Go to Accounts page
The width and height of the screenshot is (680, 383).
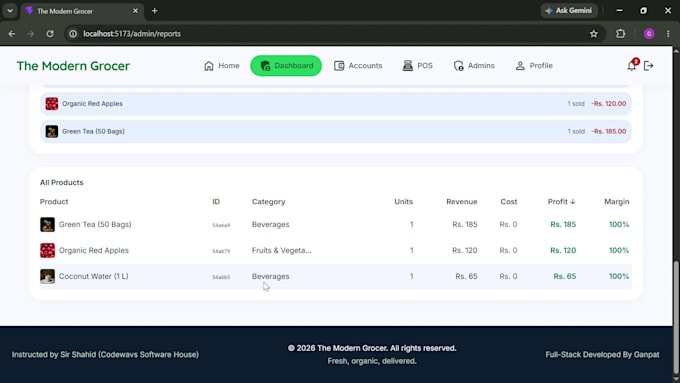tap(358, 65)
